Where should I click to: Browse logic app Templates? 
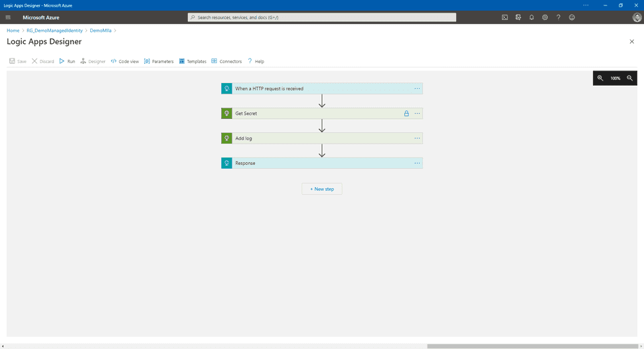(193, 61)
